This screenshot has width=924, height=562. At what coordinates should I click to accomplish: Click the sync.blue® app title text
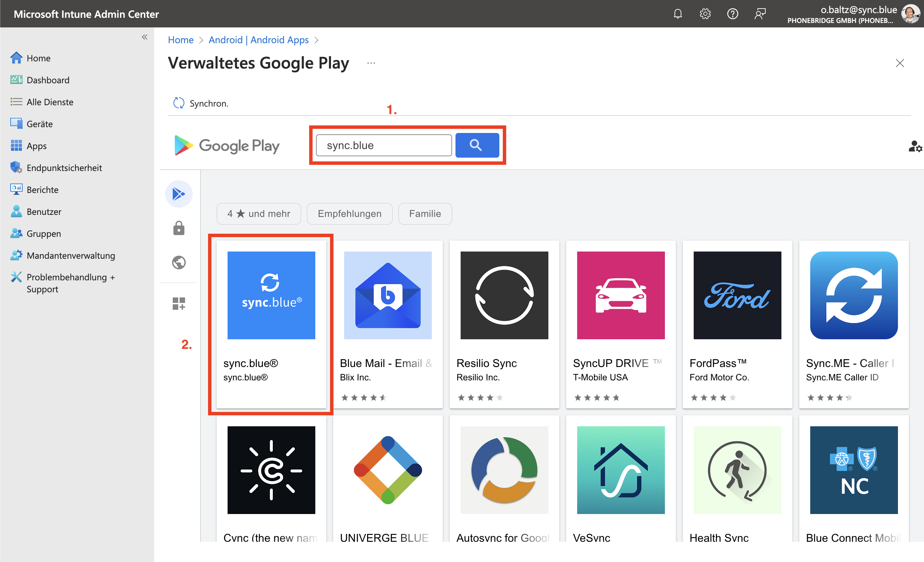[x=251, y=363]
